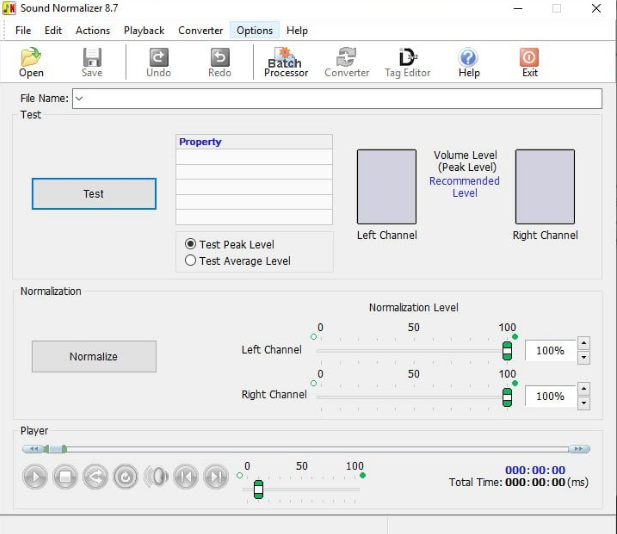Click the Help toolbar icon
Image resolution: width=617 pixels, height=534 pixels.
[468, 62]
